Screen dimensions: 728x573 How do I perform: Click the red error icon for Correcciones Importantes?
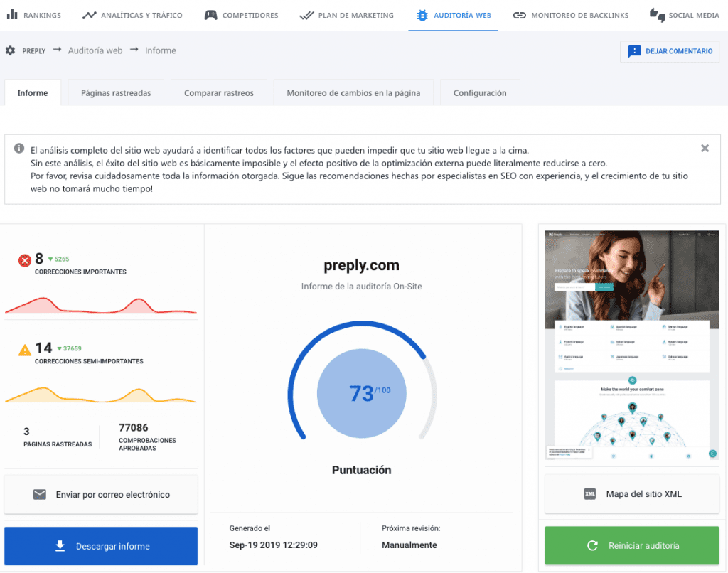coord(25,260)
